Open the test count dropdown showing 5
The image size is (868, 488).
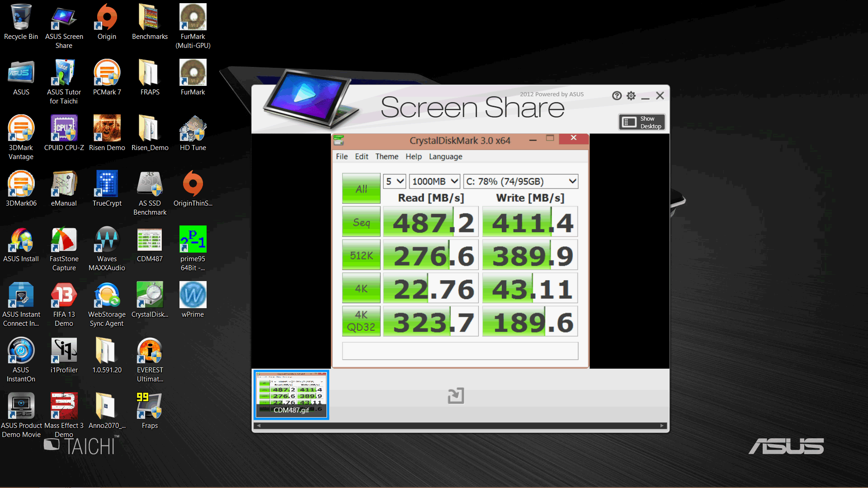(394, 182)
